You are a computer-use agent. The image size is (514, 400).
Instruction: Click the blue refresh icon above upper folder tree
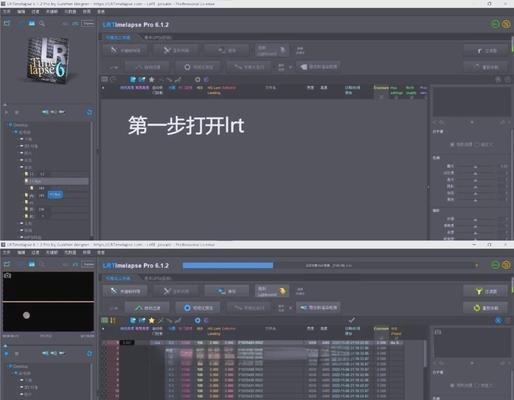(x=89, y=112)
